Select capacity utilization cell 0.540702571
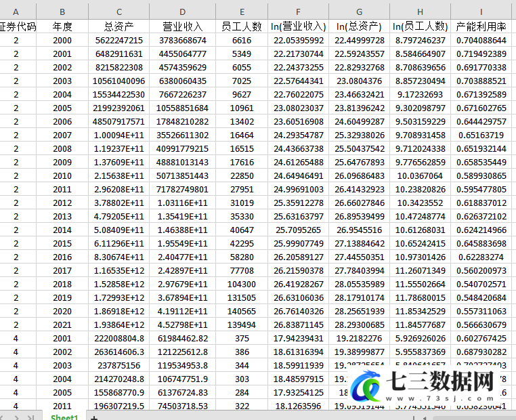 pyautogui.click(x=481, y=284)
